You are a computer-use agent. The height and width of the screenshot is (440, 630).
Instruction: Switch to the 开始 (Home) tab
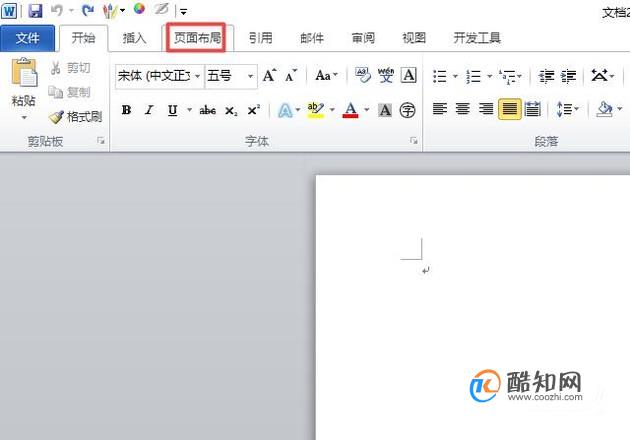click(84, 38)
